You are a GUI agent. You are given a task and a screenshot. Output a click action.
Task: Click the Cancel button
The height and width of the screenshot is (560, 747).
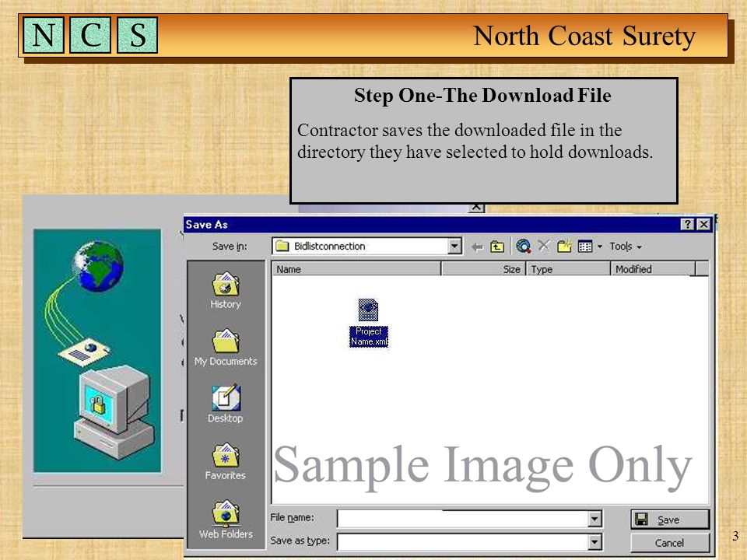click(670, 543)
